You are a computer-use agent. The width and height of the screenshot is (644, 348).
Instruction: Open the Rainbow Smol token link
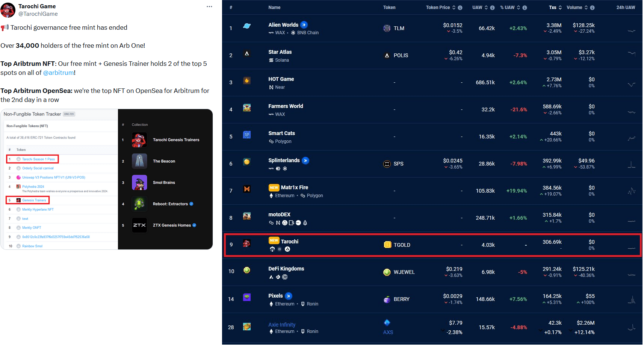(x=32, y=246)
